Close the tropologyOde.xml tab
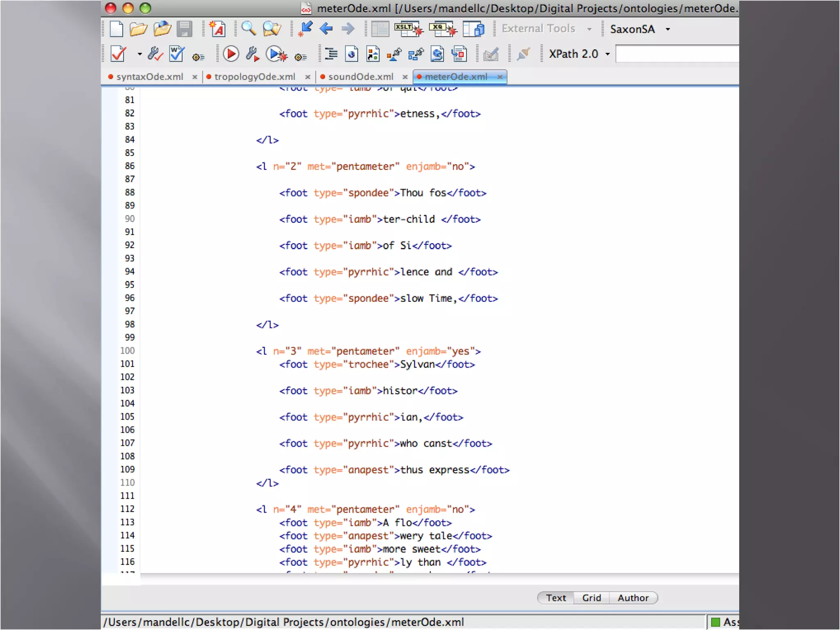 click(308, 77)
